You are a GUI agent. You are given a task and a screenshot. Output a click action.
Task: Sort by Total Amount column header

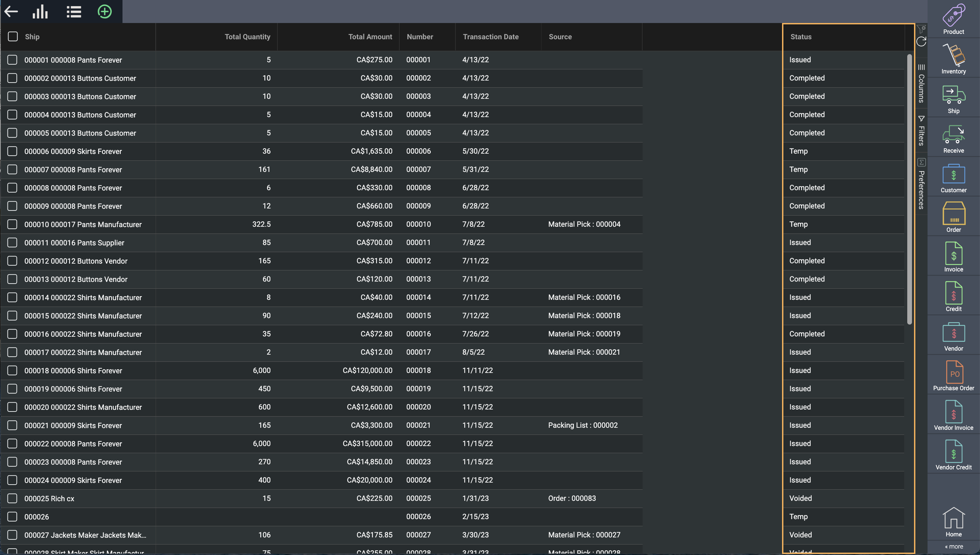click(370, 37)
